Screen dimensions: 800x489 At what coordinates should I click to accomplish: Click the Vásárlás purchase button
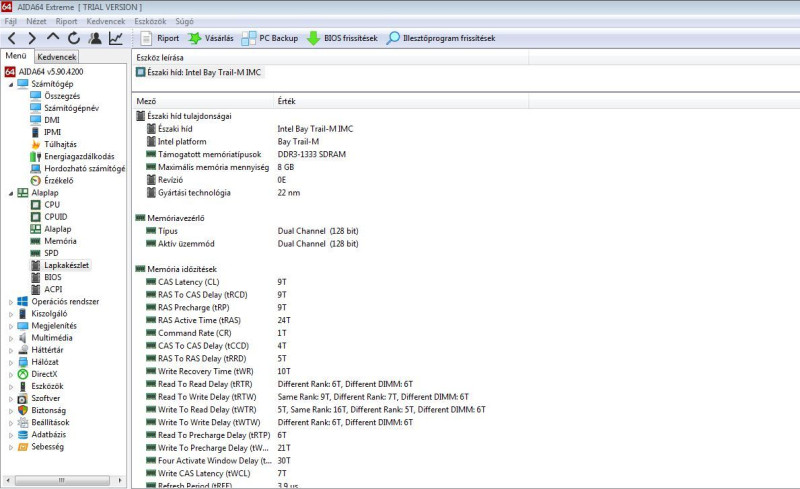click(210, 38)
